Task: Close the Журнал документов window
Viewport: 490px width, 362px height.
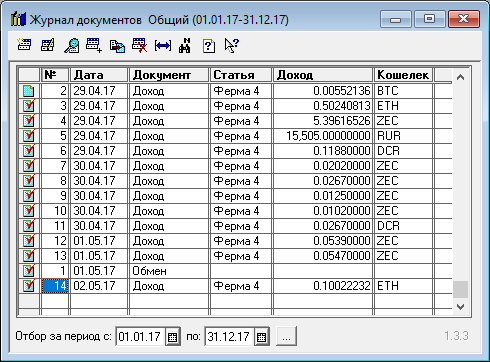Action: click(x=464, y=19)
